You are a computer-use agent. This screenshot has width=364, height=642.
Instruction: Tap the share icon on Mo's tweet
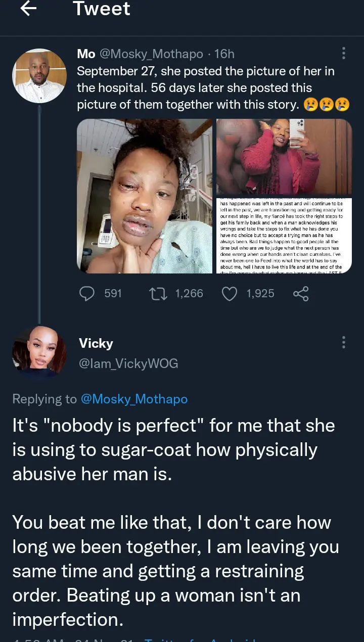pos(301,294)
